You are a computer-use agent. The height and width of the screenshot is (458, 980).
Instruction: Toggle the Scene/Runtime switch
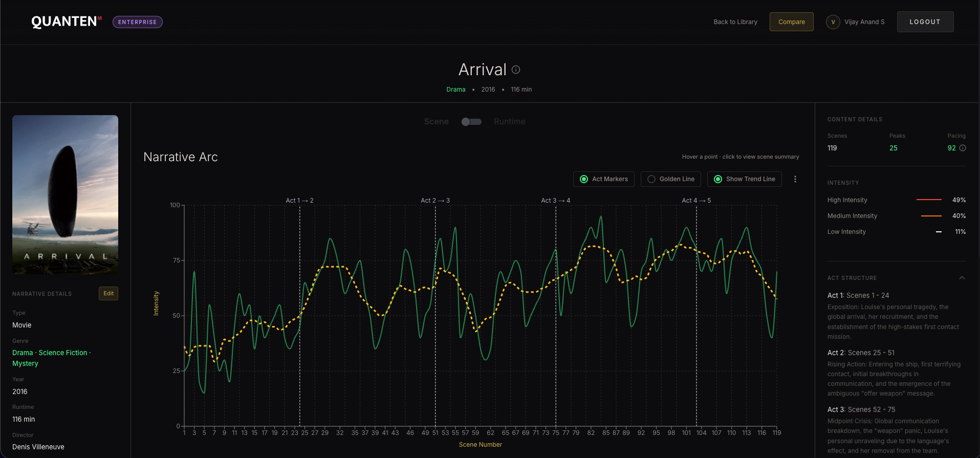[x=471, y=122]
